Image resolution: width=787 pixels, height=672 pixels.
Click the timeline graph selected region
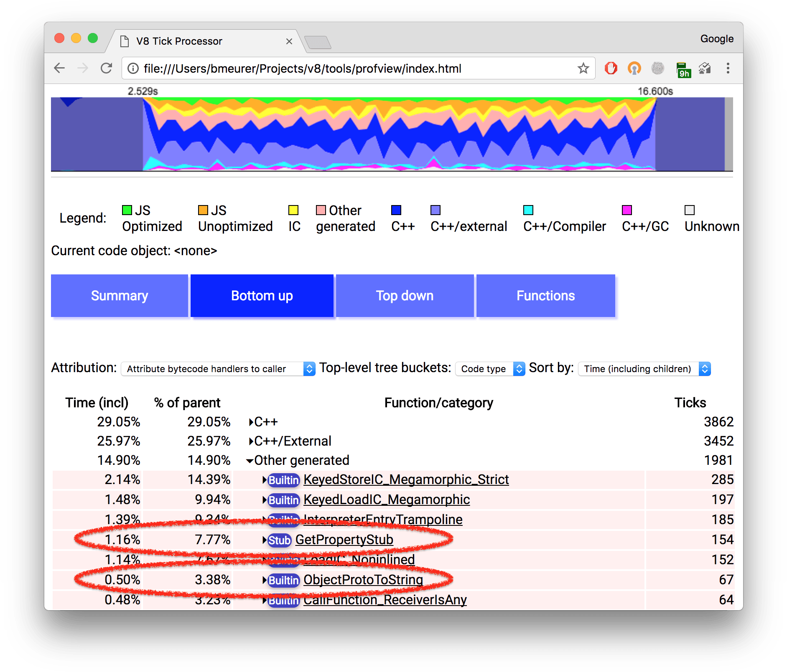pyautogui.click(x=399, y=134)
